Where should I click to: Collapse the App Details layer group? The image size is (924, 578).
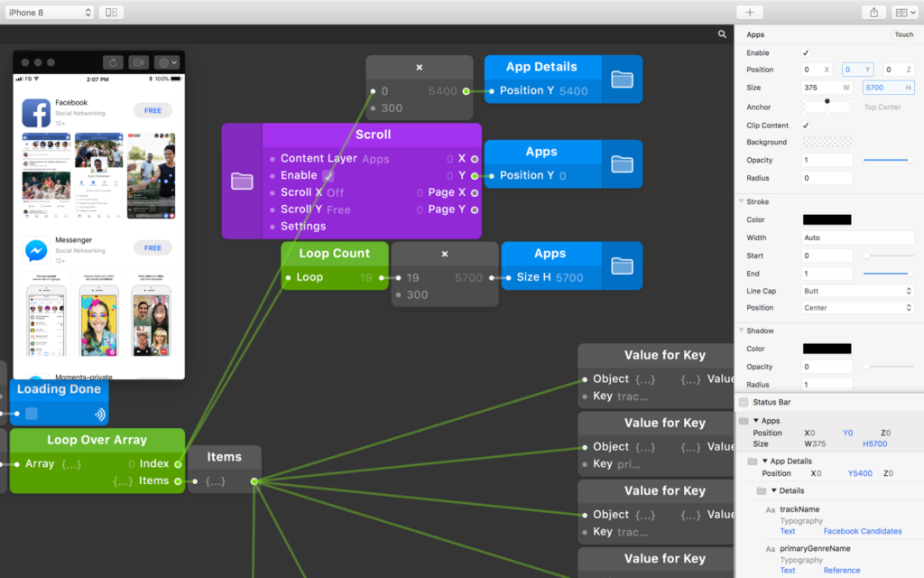pos(765,461)
